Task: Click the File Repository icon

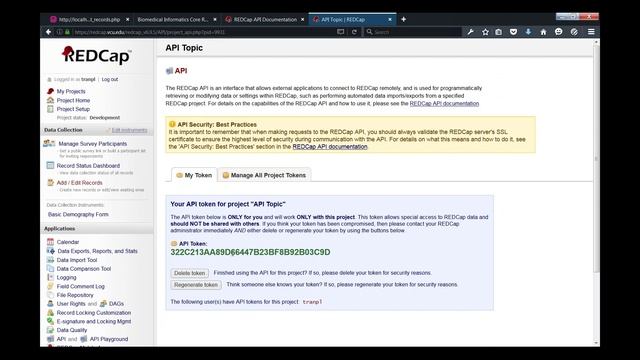Action: (x=50, y=295)
